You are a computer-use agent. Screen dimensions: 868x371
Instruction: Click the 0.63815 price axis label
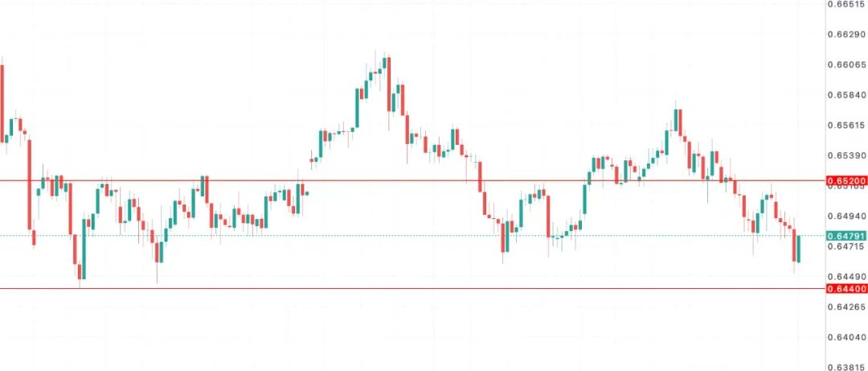(845, 367)
